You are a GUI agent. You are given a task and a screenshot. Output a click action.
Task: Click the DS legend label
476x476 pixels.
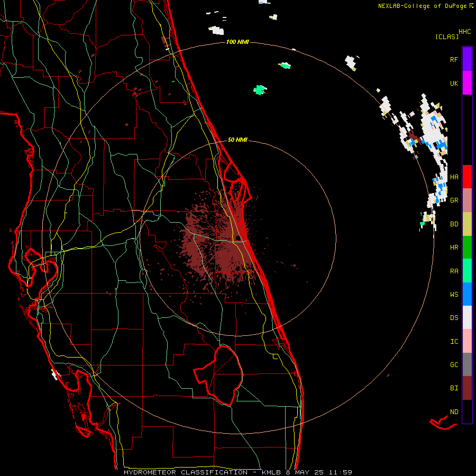[x=454, y=318]
